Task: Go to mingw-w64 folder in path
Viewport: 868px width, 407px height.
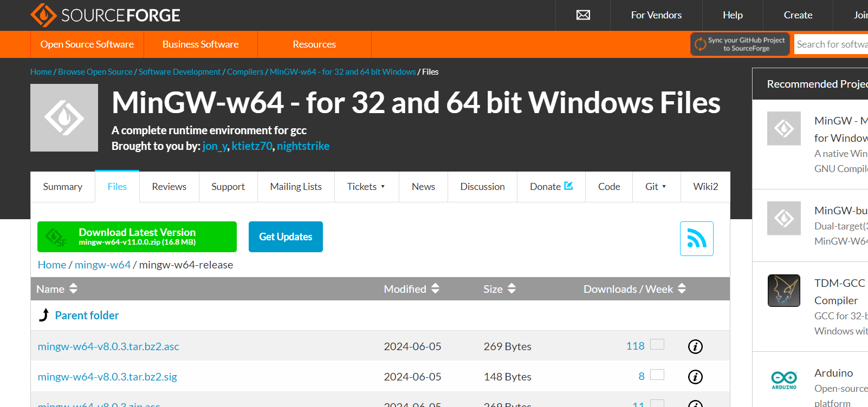Action: pos(103,265)
